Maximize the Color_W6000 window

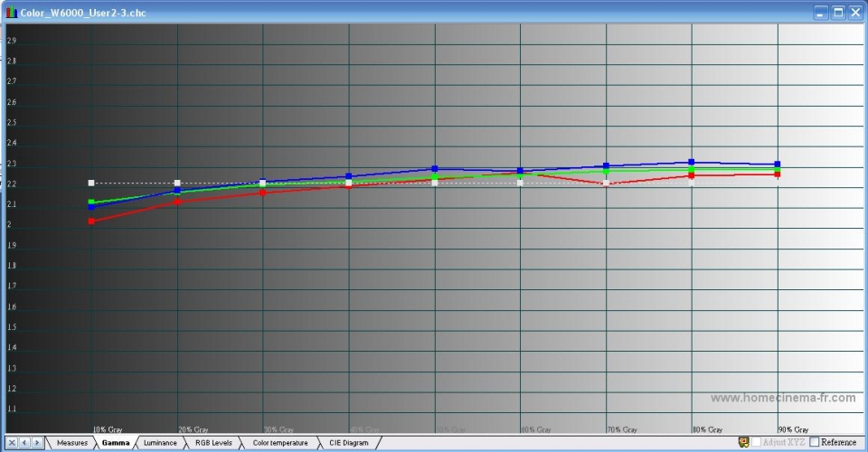(838, 12)
